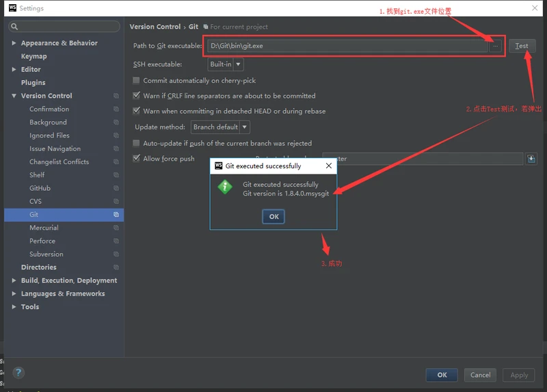Click the project-level icon beside Mercurial

(116, 228)
